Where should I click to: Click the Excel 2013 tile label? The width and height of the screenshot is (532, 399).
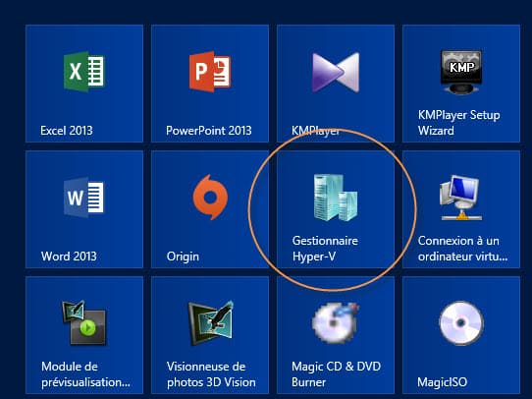click(x=67, y=131)
